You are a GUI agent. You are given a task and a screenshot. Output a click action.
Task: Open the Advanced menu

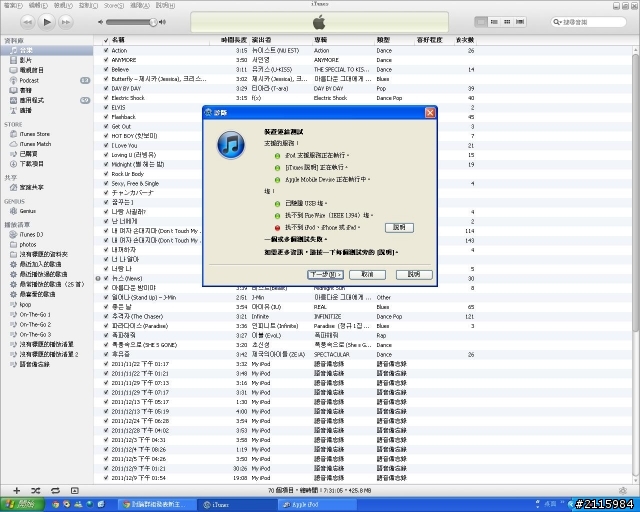pyautogui.click(x=140, y=5)
